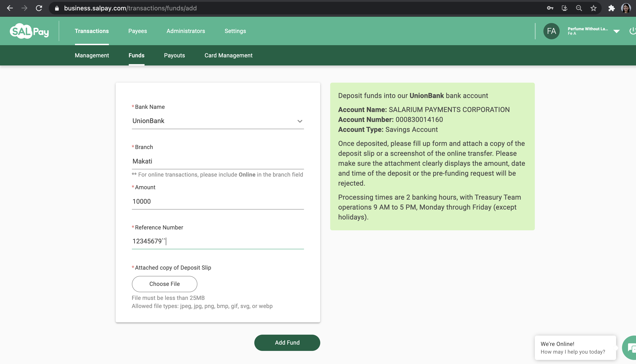
Task: Click the browser back arrow
Action: point(10,8)
